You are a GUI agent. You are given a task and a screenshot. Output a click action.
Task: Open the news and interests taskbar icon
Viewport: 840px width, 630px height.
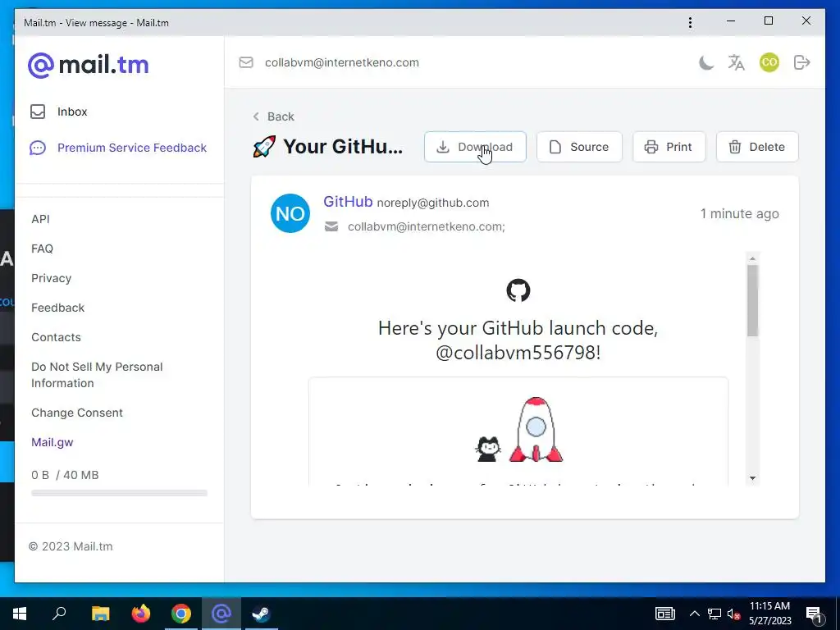664,614
